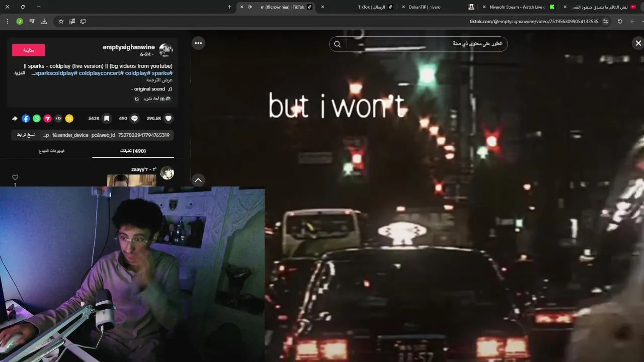Open the browser three-dots menu
Screen dimensions: 644x362
7,22
